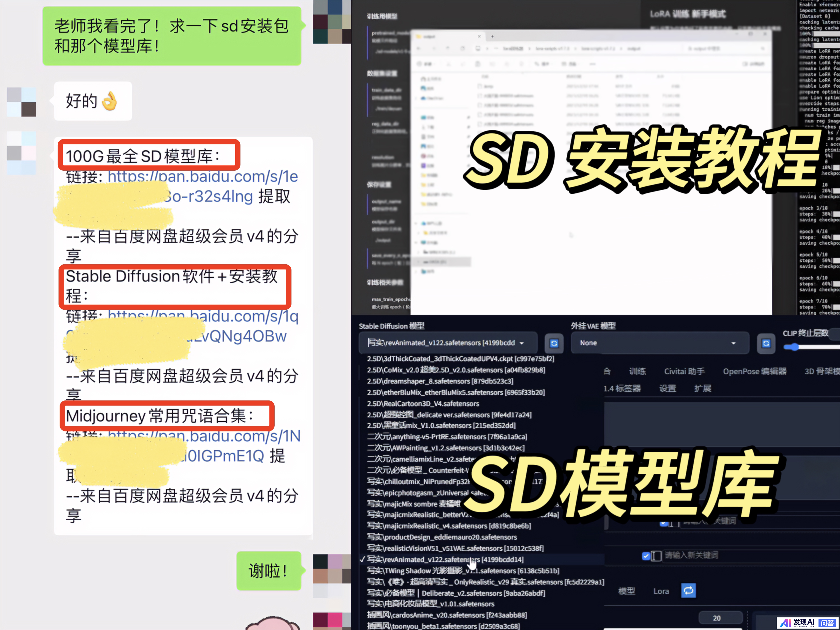840x630 pixels.
Task: Open the Stable Diffusion 模型 dropdown
Action: 448,343
